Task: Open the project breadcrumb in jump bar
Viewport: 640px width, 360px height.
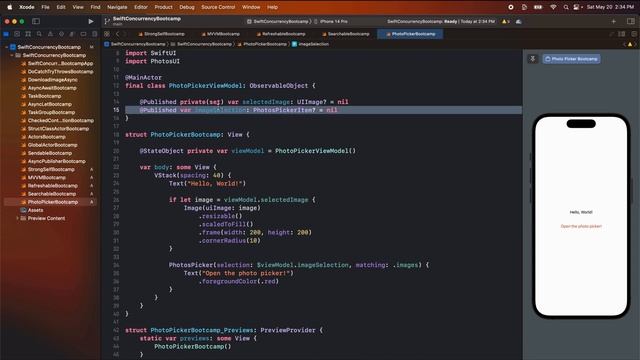Action: point(135,44)
